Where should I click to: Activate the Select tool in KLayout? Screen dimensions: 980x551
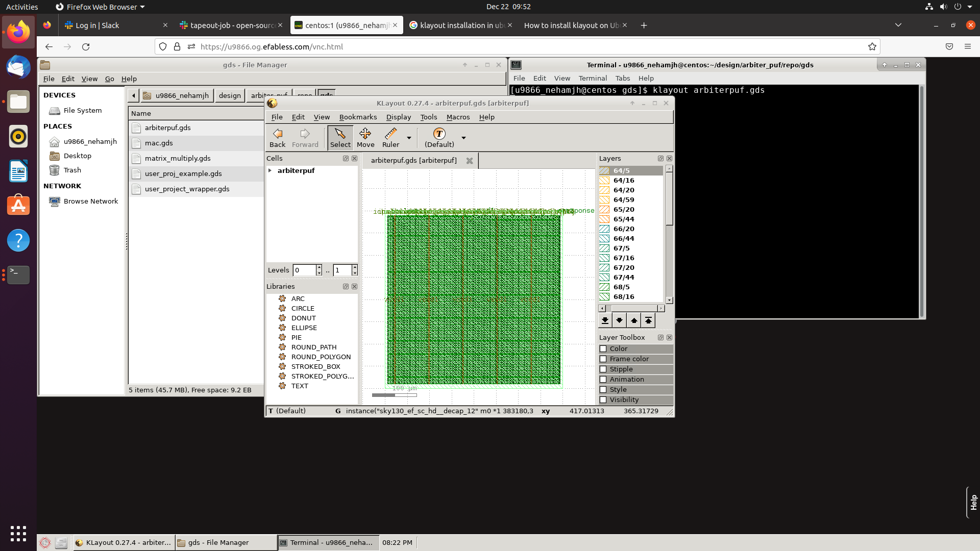click(340, 137)
